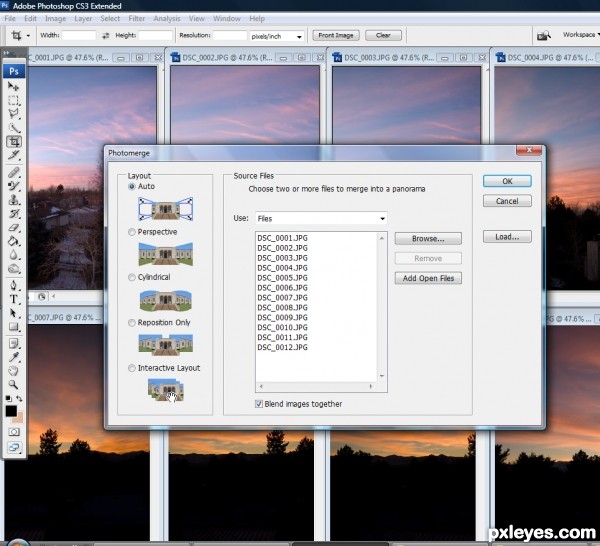Choose the Perspective layout option
Image resolution: width=600 pixels, height=546 pixels.
(132, 232)
